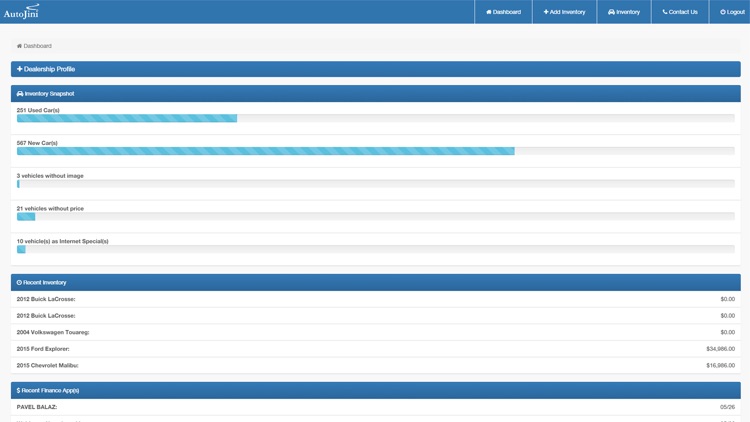Click the "21 vehicles without price" label
The image size is (750, 422).
pos(50,209)
